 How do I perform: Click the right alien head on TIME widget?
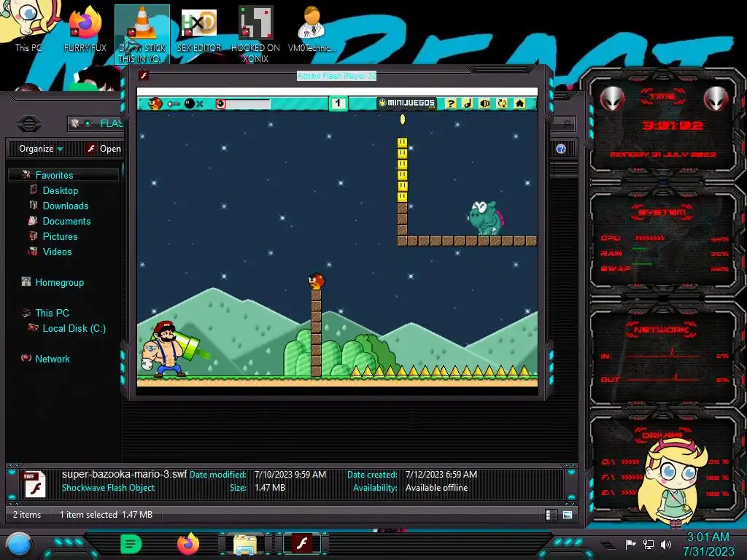(716, 99)
